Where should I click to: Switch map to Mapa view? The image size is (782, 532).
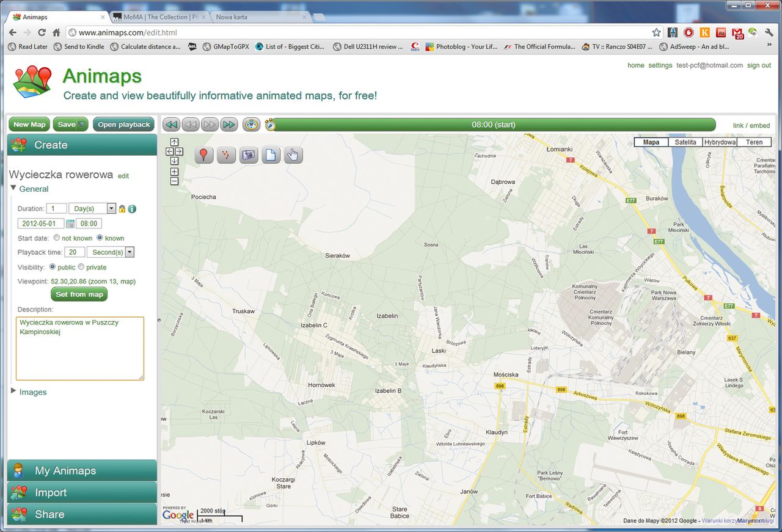coord(651,142)
